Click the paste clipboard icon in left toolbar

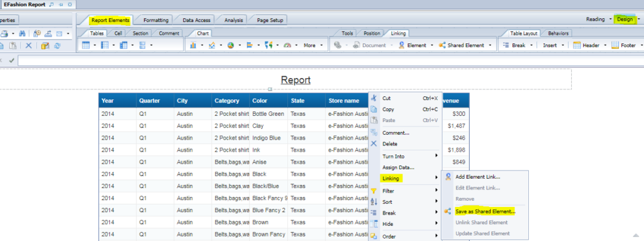click(13, 46)
